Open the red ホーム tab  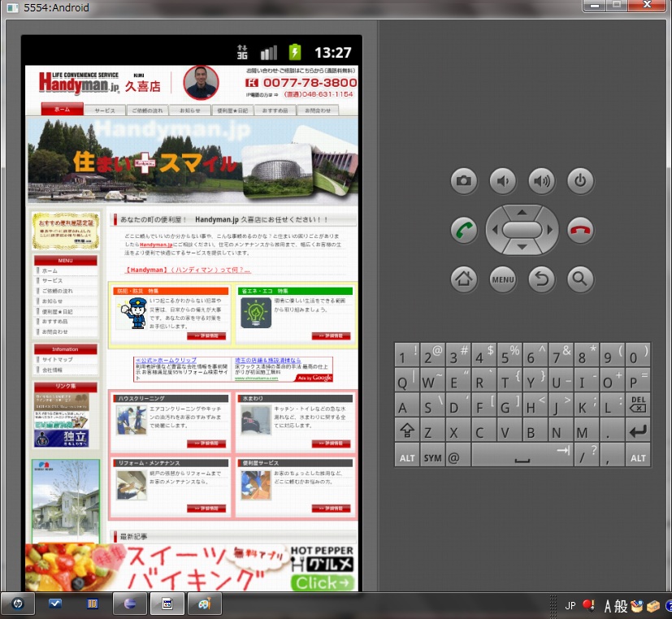62,109
